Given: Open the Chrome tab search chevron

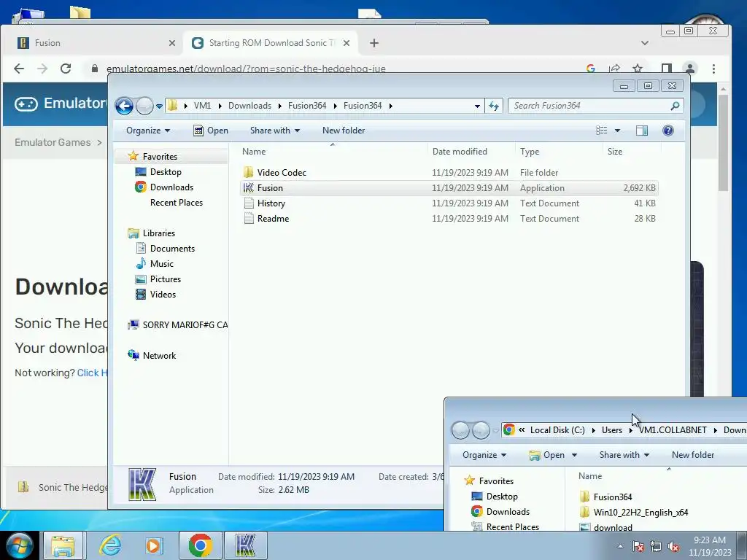Looking at the screenshot, I should [645, 43].
